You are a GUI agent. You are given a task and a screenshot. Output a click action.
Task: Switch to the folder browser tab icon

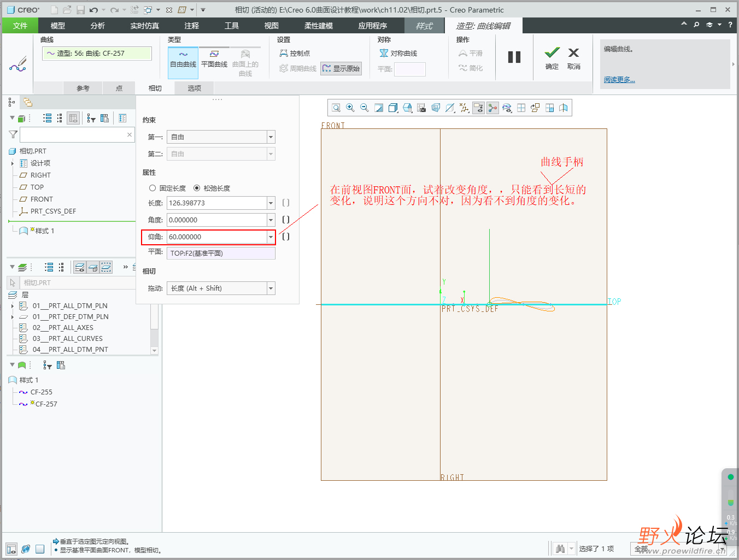(28, 102)
